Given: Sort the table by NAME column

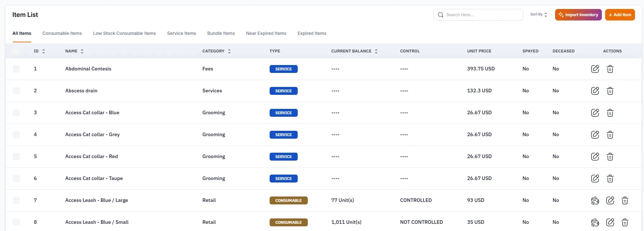Looking at the screenshot, I should [82, 51].
